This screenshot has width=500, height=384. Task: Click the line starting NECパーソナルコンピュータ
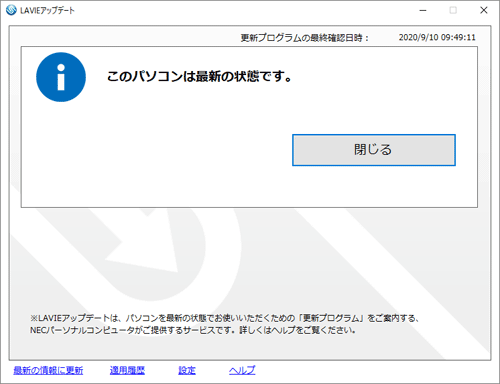[x=193, y=330]
